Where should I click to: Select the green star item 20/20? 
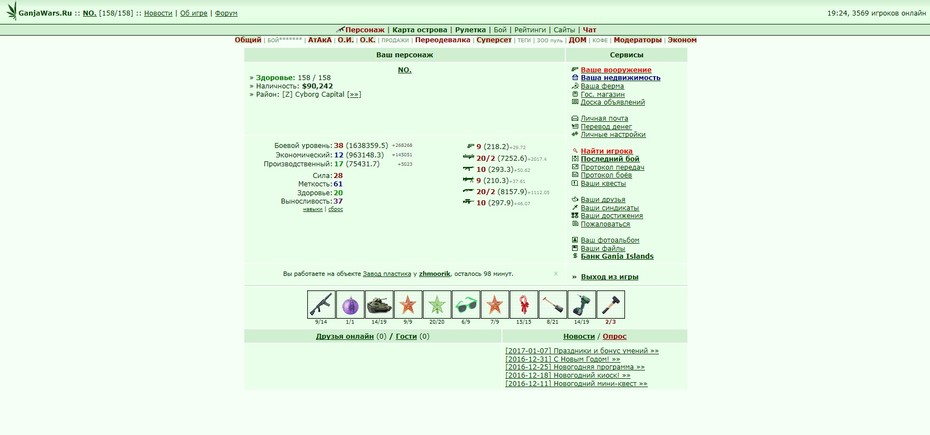coord(437,304)
